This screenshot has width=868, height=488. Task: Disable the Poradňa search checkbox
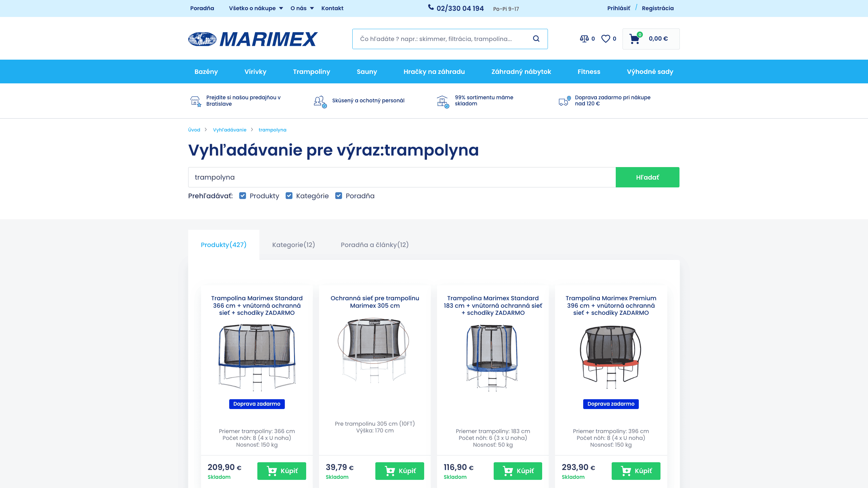point(338,196)
